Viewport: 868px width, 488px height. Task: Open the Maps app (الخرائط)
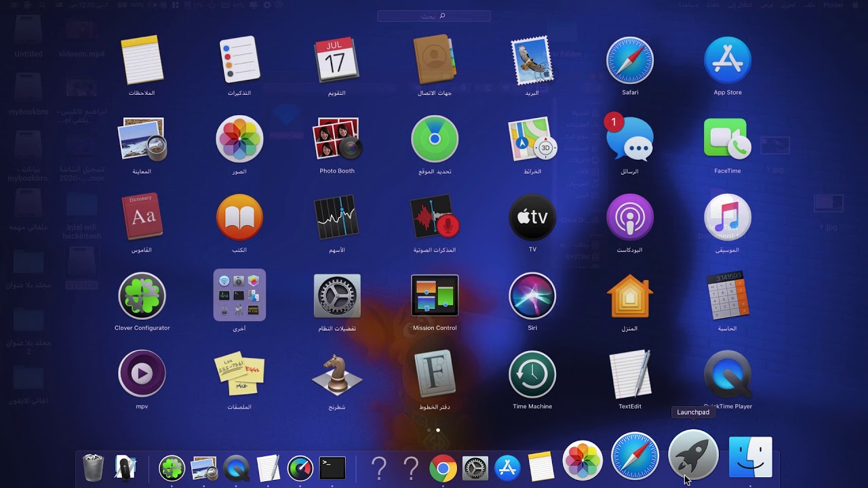coord(532,139)
